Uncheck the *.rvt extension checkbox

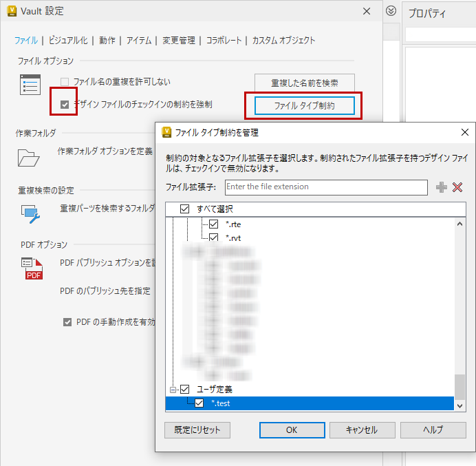pos(213,237)
